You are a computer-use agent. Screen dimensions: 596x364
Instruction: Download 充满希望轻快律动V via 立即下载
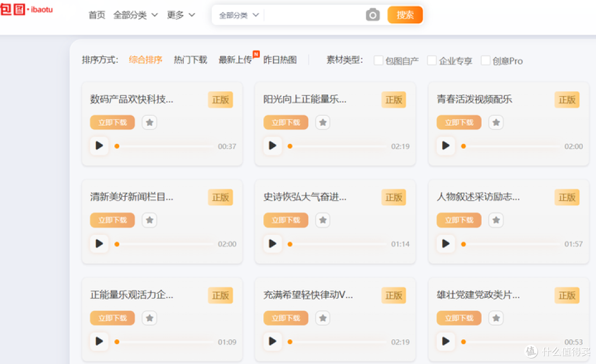(x=286, y=318)
